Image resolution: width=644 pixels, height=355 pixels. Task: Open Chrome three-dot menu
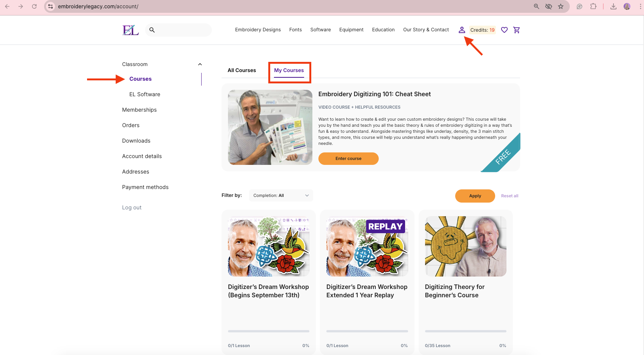(640, 6)
